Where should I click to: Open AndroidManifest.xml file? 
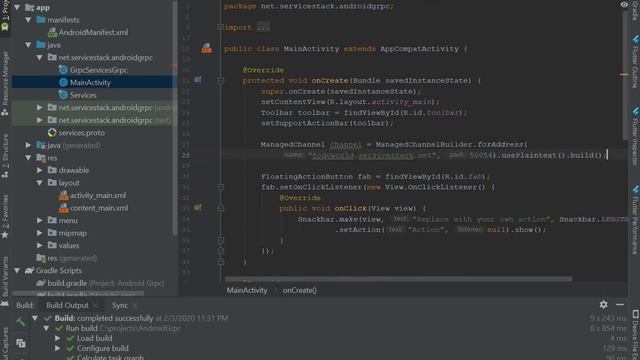click(93, 32)
